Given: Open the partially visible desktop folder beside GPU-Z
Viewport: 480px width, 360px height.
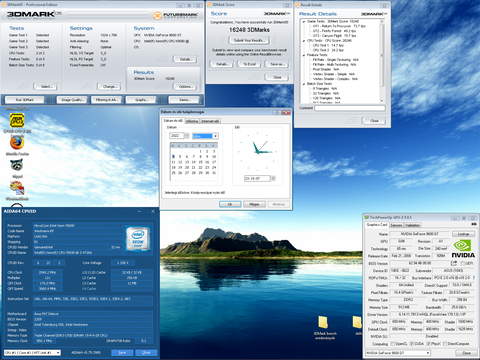Looking at the screenshot, I should (x=357, y=322).
